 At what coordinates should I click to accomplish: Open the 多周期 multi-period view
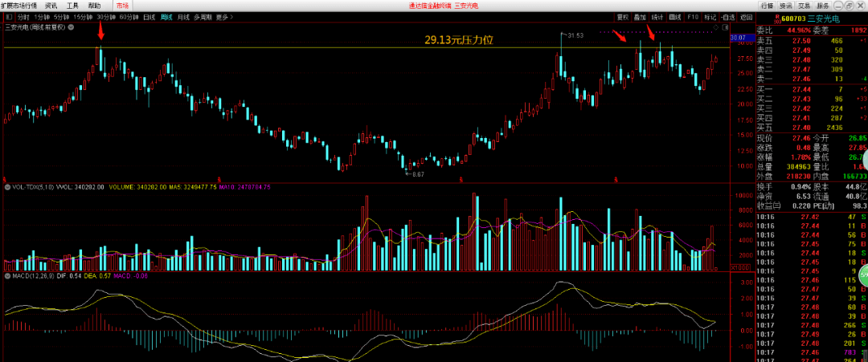(203, 16)
